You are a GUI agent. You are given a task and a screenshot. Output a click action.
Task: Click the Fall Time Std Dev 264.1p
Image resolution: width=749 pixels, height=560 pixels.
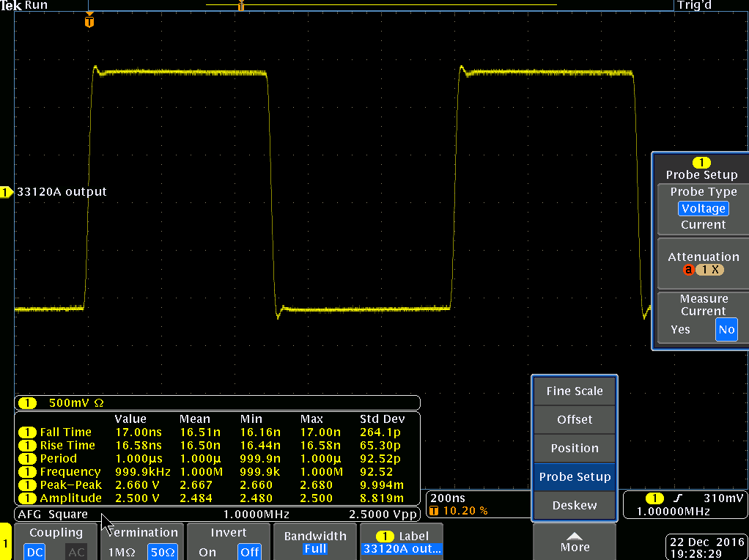(x=380, y=432)
